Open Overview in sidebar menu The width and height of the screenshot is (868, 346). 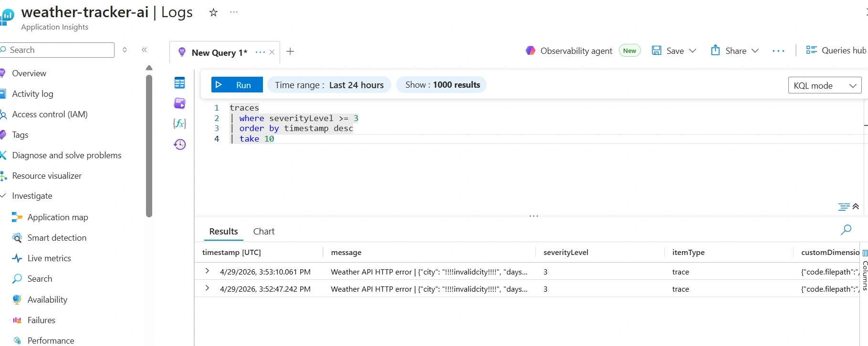click(29, 73)
